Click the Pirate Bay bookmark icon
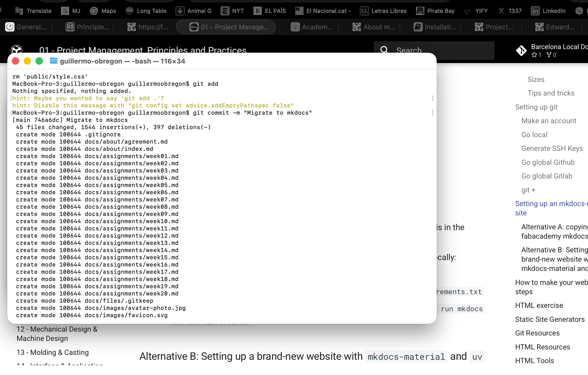The height and width of the screenshot is (375, 588). pos(420,11)
